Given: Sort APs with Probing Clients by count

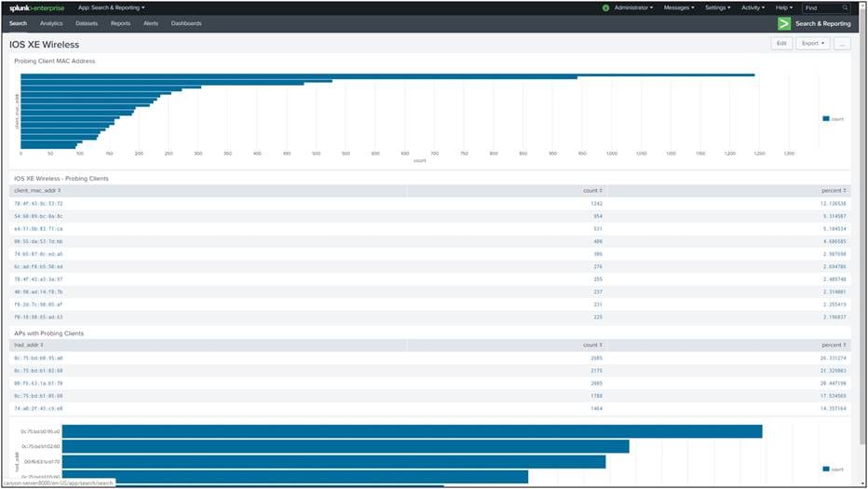Looking at the screenshot, I should 592,345.
